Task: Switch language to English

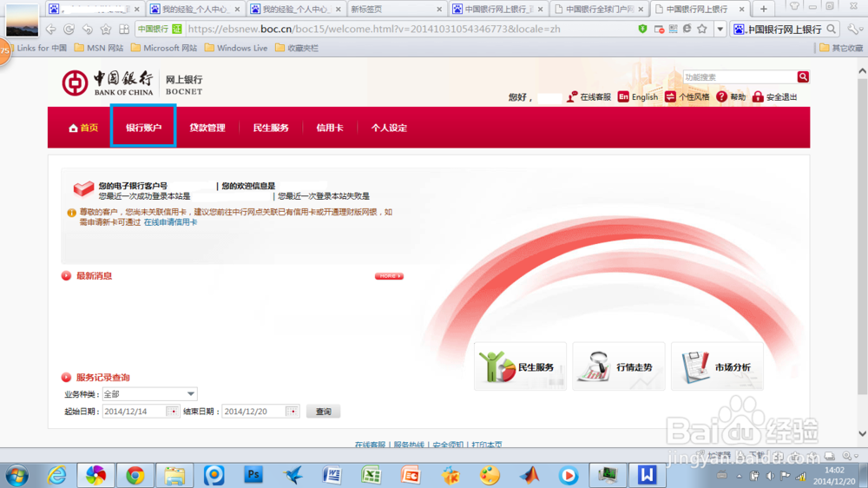Action: pyautogui.click(x=638, y=97)
